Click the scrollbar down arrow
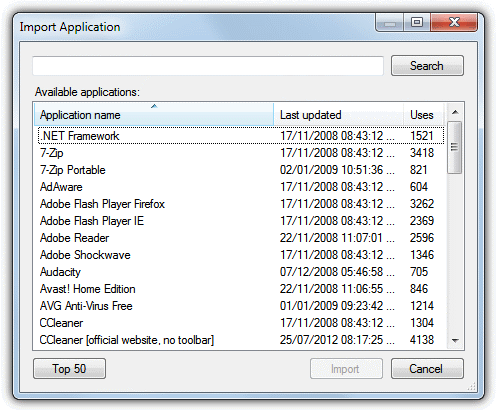Screen dimensions: 497x411 (x=455, y=340)
